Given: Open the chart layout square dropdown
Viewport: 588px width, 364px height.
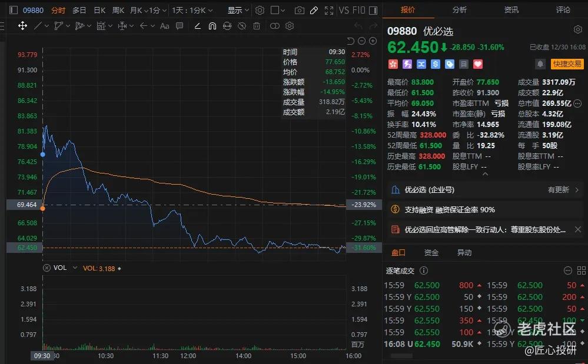Looking at the screenshot, I should (x=278, y=10).
